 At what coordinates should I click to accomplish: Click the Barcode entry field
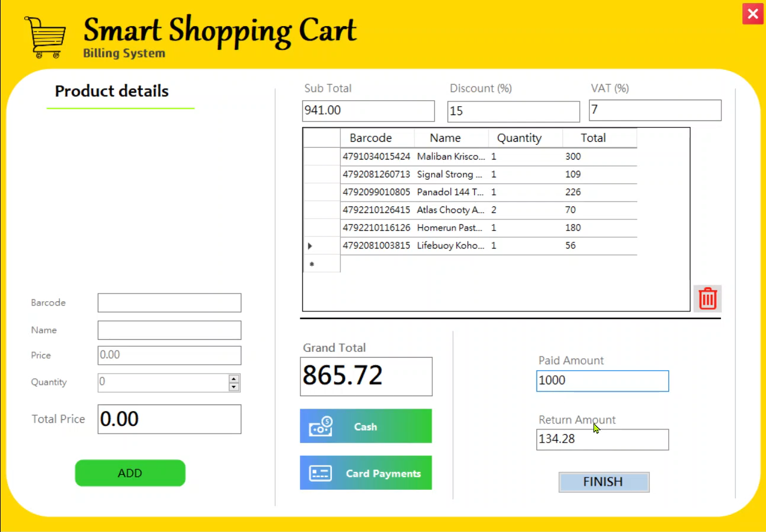coord(169,302)
